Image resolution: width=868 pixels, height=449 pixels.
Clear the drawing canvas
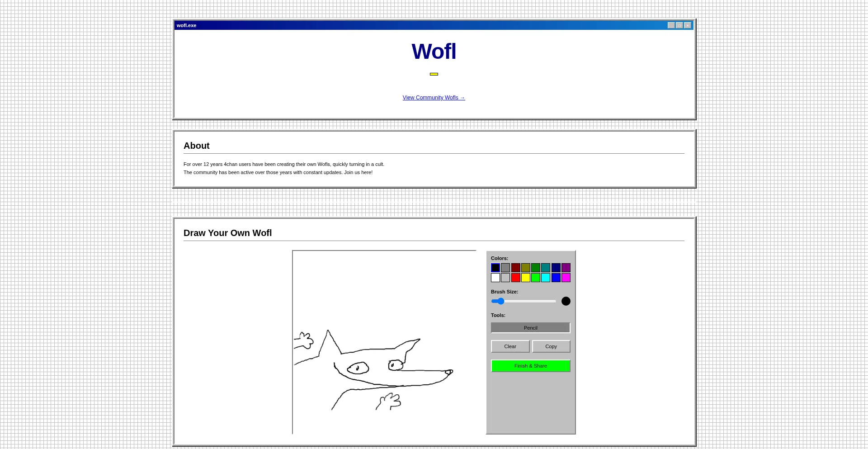click(510, 346)
